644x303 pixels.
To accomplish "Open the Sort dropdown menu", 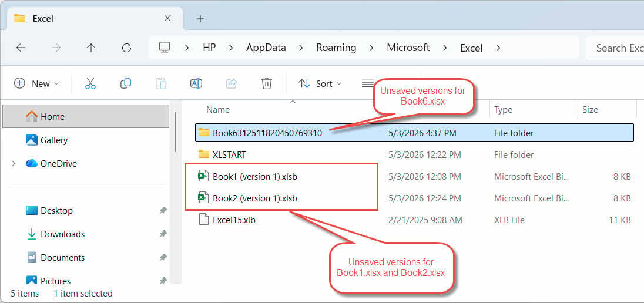I will (320, 84).
